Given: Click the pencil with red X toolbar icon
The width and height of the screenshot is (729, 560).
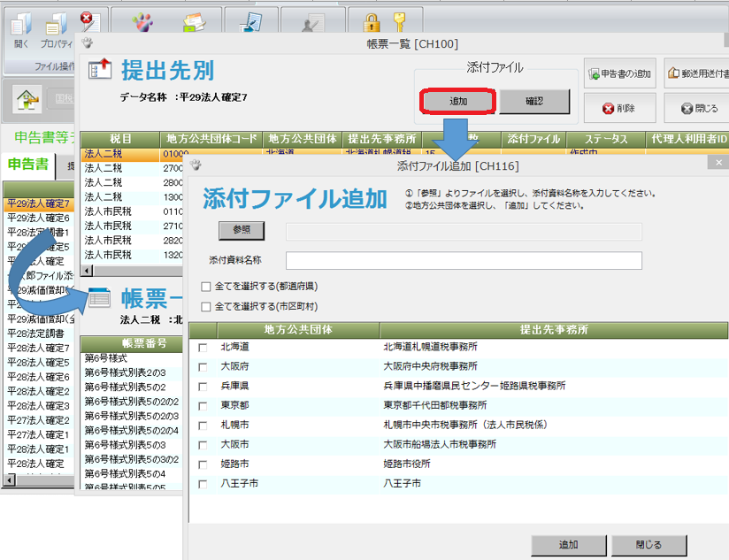Looking at the screenshot, I should [90, 21].
